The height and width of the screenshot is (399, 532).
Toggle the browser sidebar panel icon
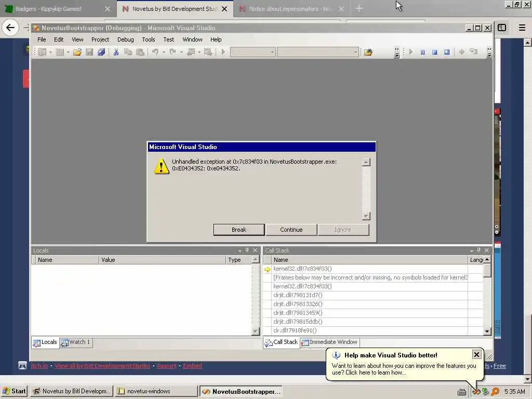(x=502, y=28)
